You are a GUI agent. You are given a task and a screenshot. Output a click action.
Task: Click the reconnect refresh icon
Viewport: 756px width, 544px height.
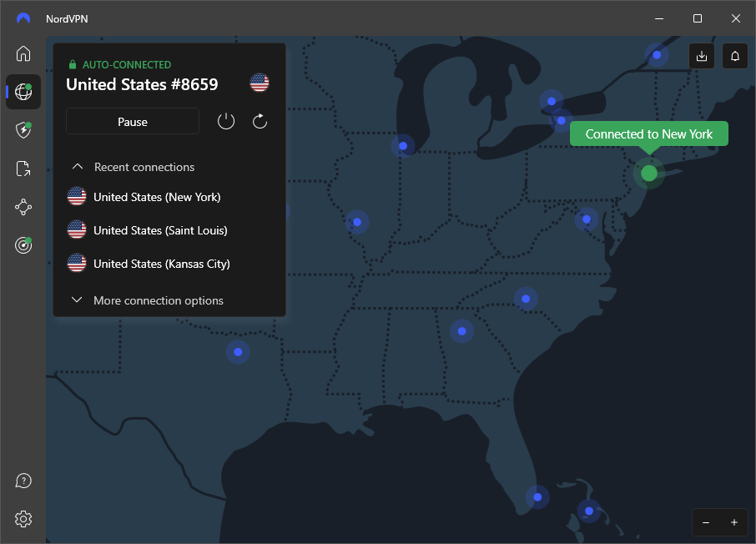tap(260, 121)
